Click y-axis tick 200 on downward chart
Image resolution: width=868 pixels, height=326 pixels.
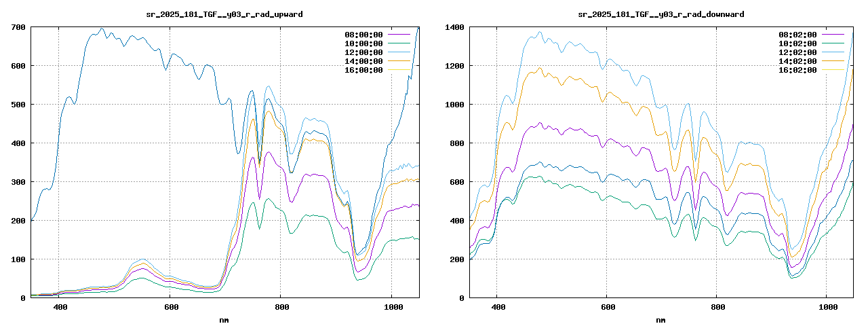pyautogui.click(x=457, y=259)
